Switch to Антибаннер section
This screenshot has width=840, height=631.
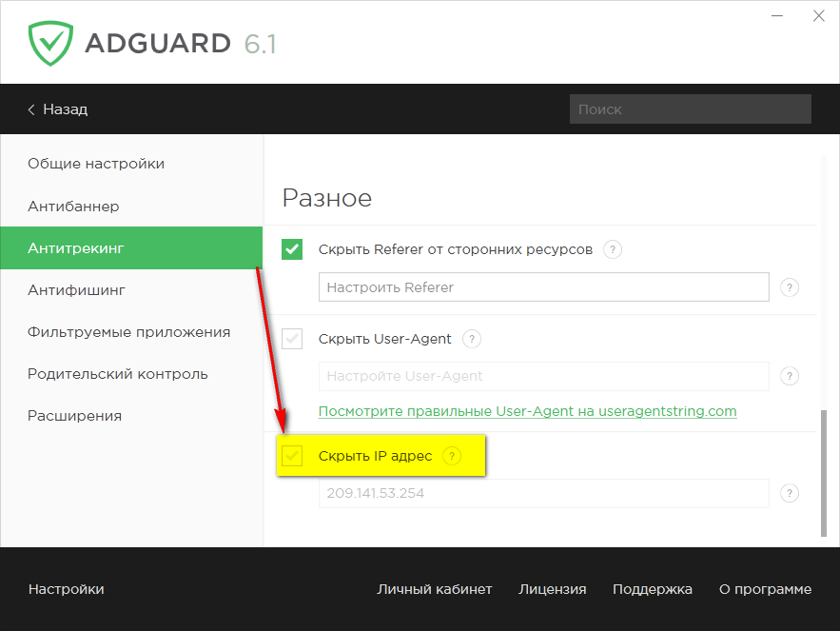pyautogui.click(x=73, y=207)
